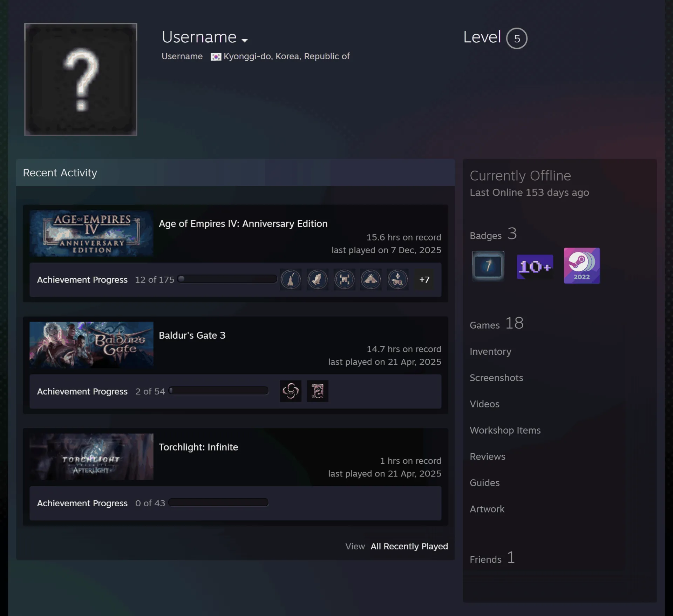The width and height of the screenshot is (673, 616).
Task: Open the Guides page
Action: point(485,483)
